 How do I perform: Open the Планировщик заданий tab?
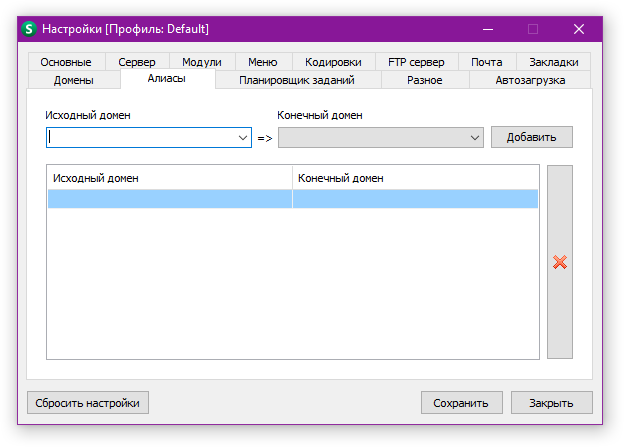click(x=297, y=80)
